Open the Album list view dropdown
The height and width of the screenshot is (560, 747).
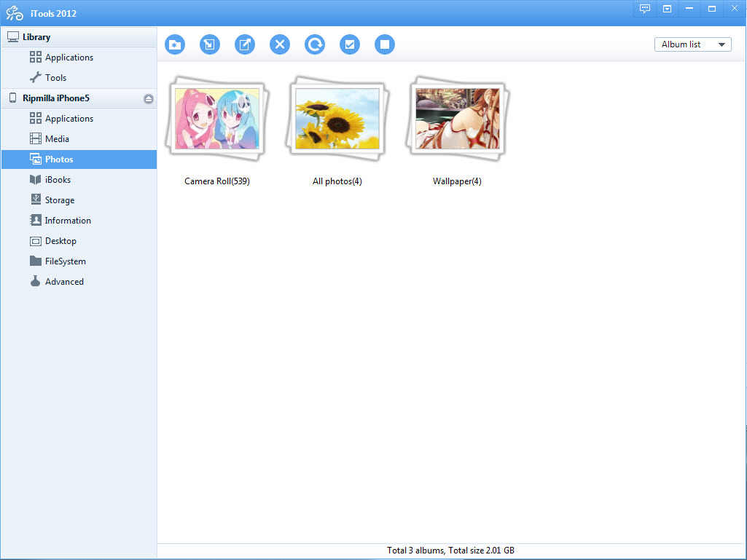(x=692, y=44)
